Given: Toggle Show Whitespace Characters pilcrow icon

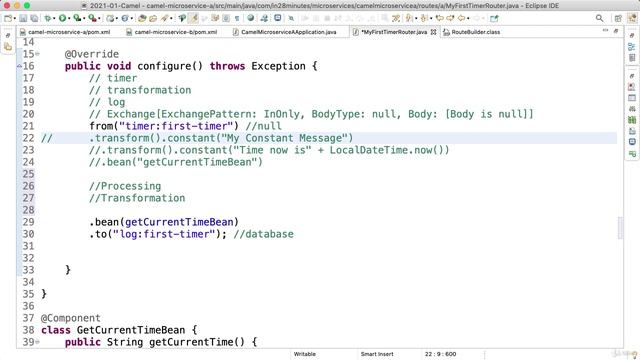Looking at the screenshot, I should tap(237, 18).
